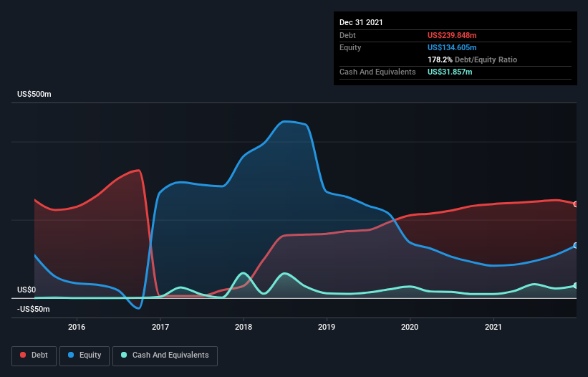Click the red Debt endpoint marker
The height and width of the screenshot is (377, 588).
click(x=576, y=204)
